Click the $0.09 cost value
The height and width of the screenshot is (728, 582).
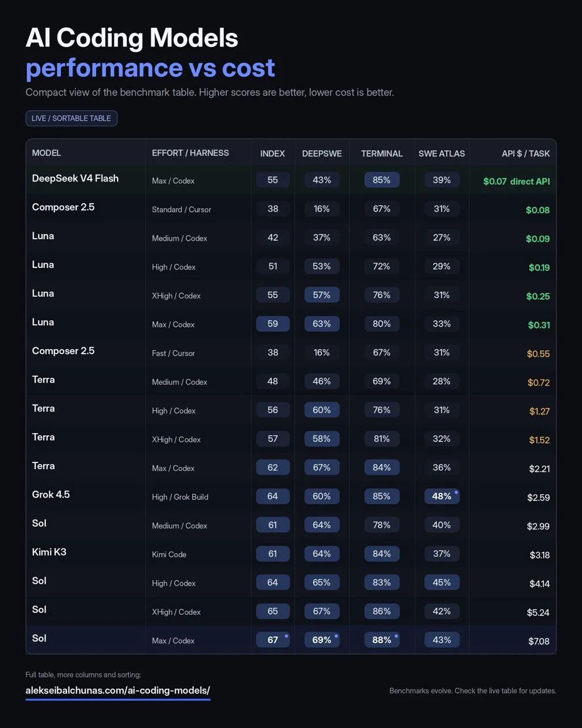coord(538,239)
